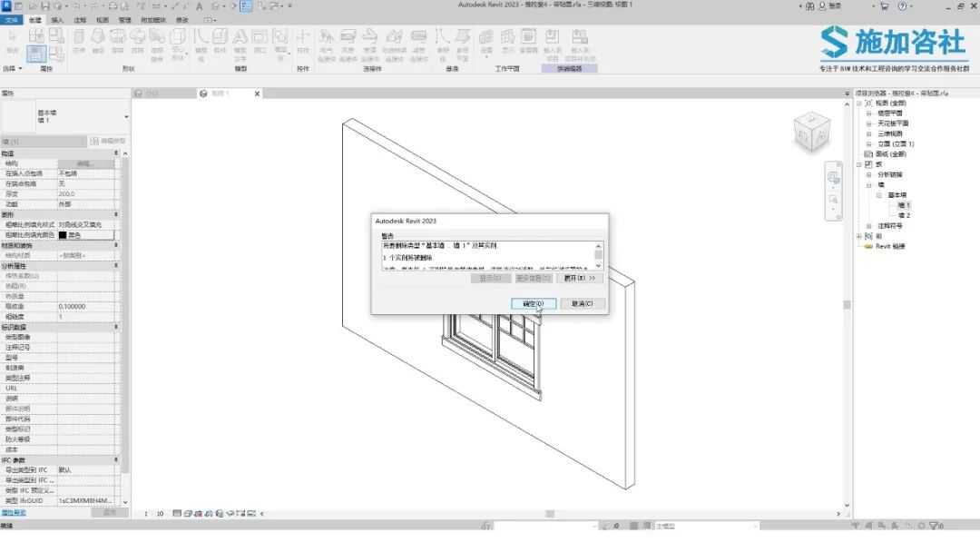Select 墙 2 in the project browser tree

click(x=904, y=215)
